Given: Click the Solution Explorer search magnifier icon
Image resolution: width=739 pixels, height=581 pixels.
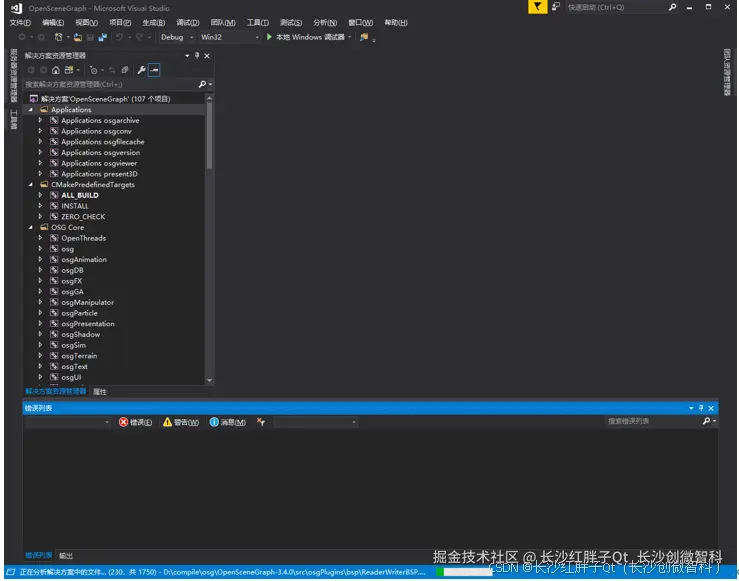Looking at the screenshot, I should click(202, 84).
